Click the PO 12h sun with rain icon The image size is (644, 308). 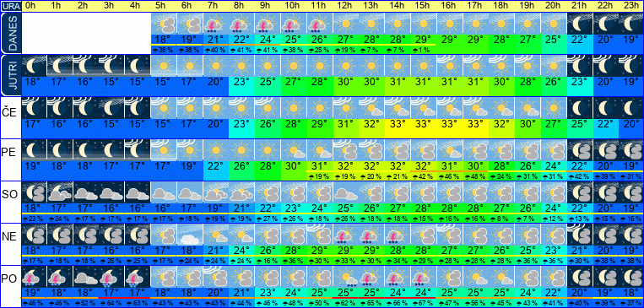(345, 277)
